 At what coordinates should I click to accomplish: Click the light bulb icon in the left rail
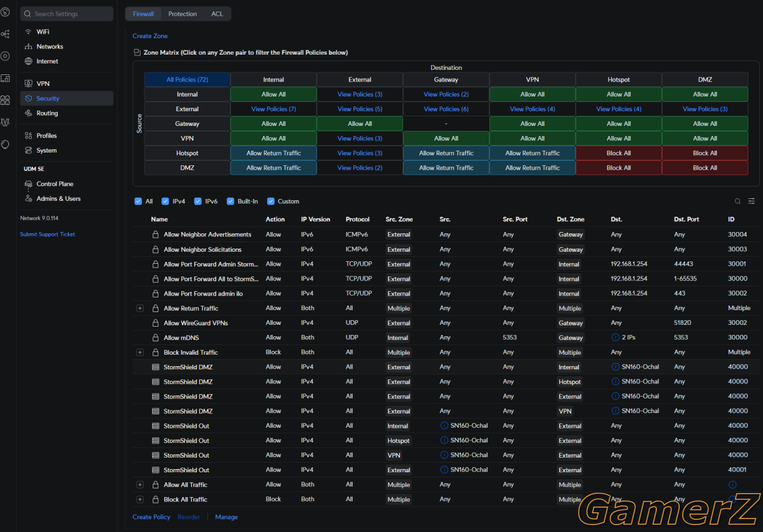(5, 144)
